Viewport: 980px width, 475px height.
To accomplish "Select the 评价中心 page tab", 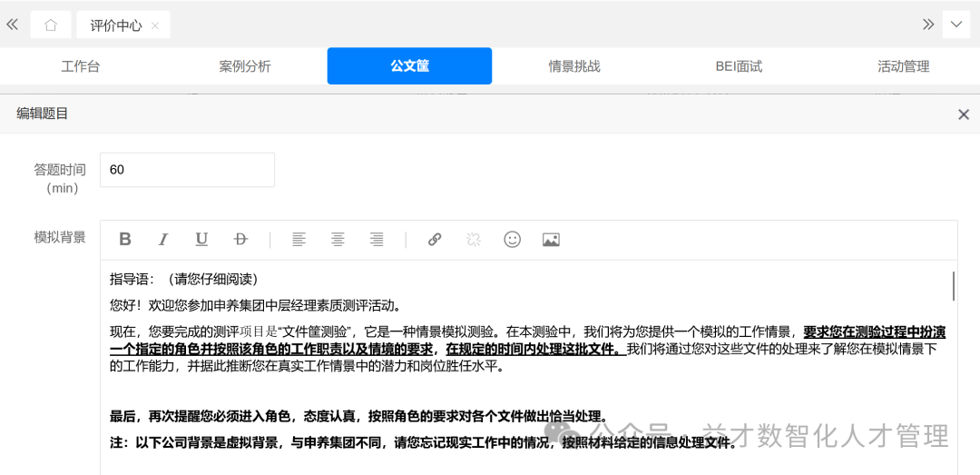I will (x=123, y=25).
